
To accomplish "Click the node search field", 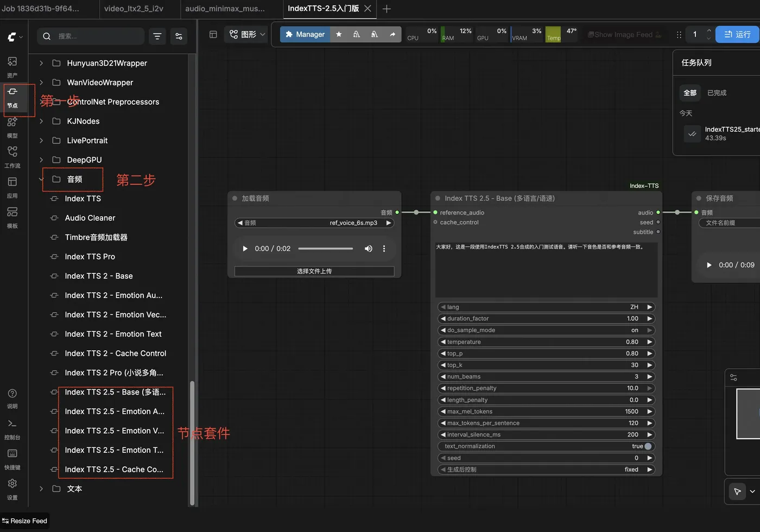I will 91,36.
